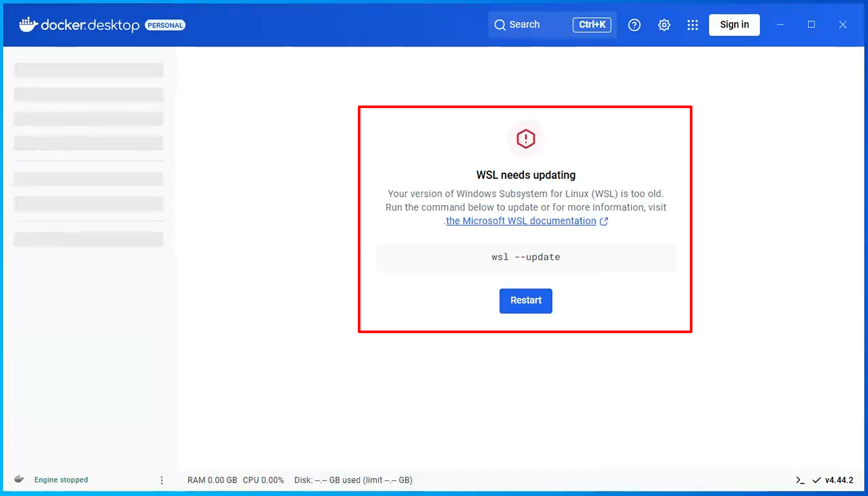The image size is (868, 496).
Task: Maximize the Docker Desktop window
Action: [811, 24]
